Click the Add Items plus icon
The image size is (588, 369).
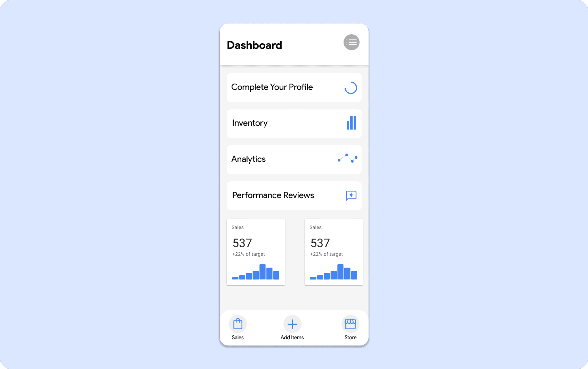[292, 324]
